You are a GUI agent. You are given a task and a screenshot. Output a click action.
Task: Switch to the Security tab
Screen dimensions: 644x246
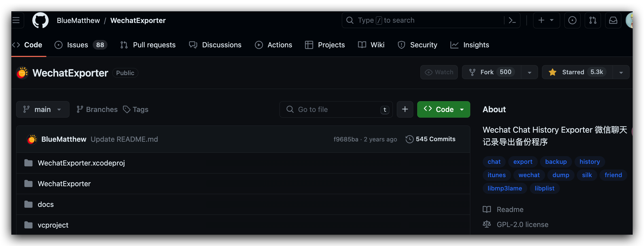pyautogui.click(x=417, y=45)
